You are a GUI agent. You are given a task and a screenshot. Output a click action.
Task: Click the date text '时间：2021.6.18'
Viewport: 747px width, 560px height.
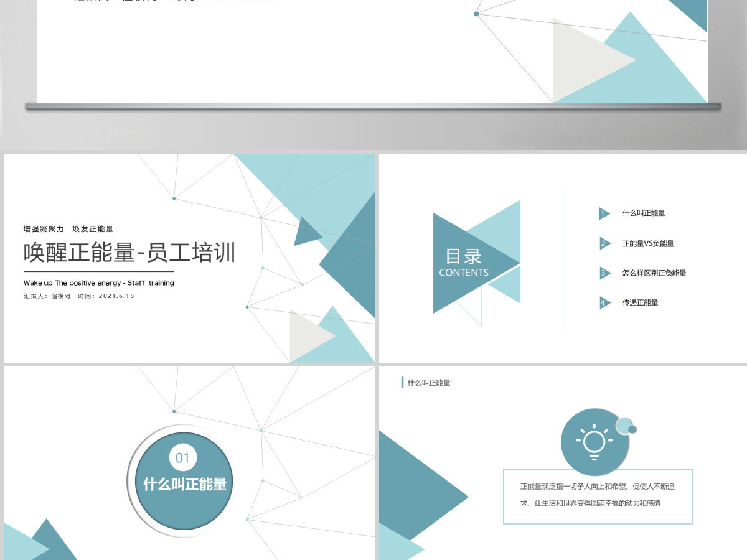(x=106, y=296)
